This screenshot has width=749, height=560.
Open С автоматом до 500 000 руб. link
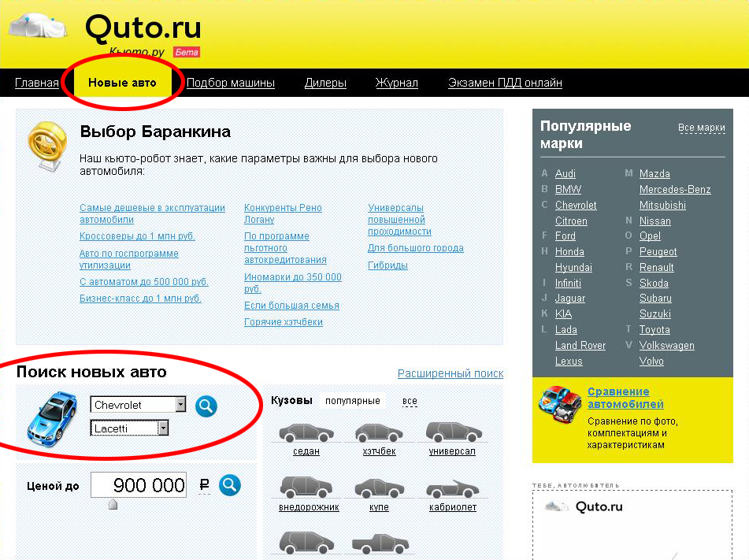click(144, 282)
